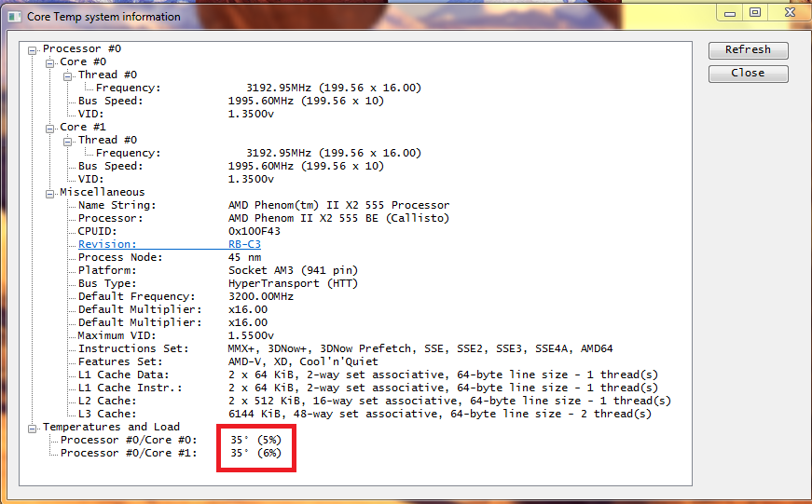Click the 35° (6%) temperature value
The image size is (812, 504).
[255, 454]
